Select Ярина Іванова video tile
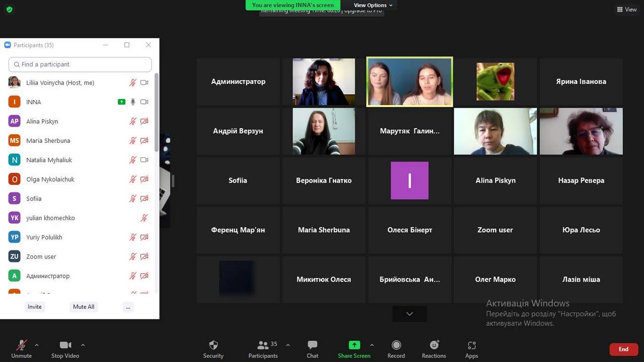Viewport: 644px width, 362px height. click(581, 81)
